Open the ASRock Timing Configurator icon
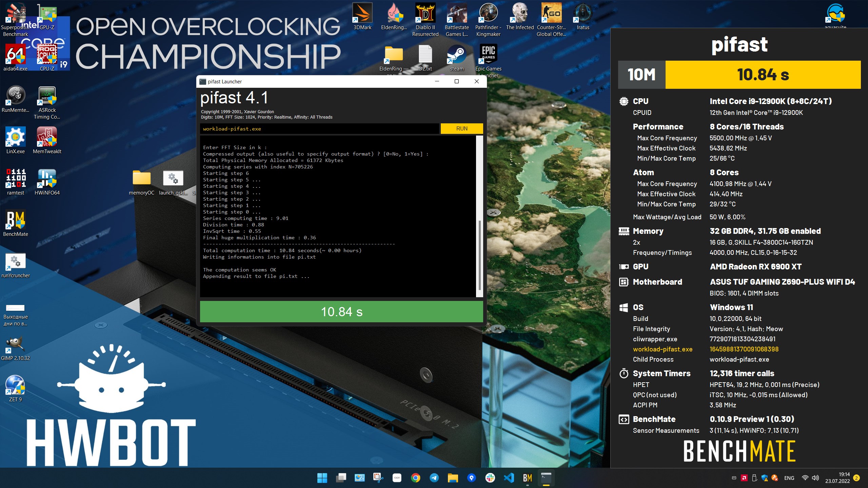Screen dimensions: 868x488 click(x=47, y=103)
